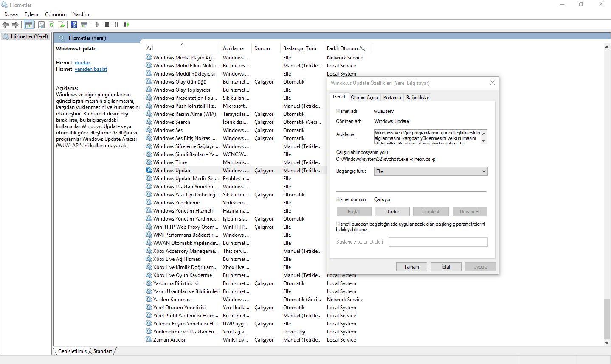Click the İptal button
Screen dimensions: 611x364
[x=446, y=267]
